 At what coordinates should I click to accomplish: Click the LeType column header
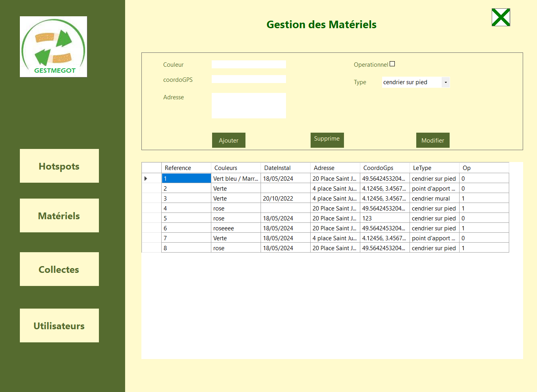click(x=434, y=168)
